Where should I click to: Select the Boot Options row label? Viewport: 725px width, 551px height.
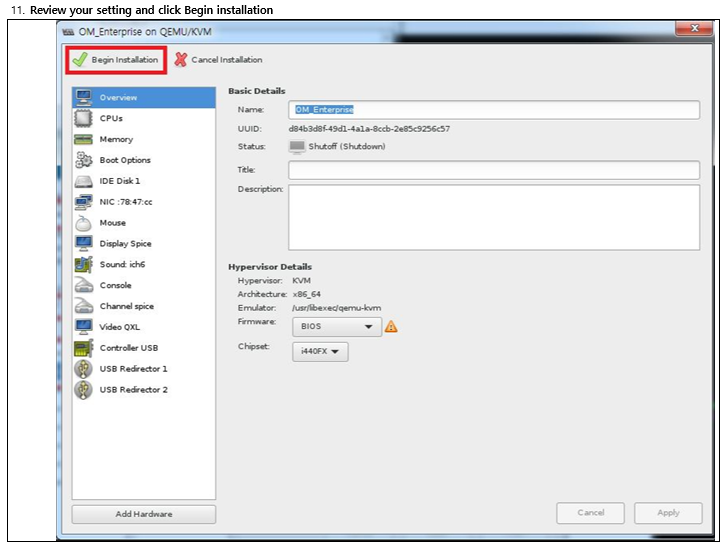125,160
